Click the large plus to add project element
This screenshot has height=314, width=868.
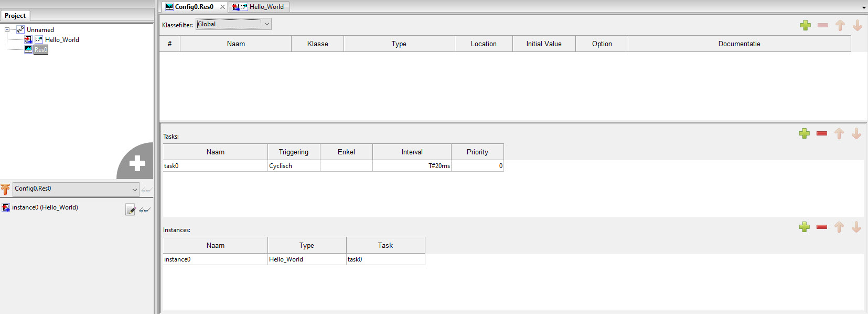(x=137, y=163)
